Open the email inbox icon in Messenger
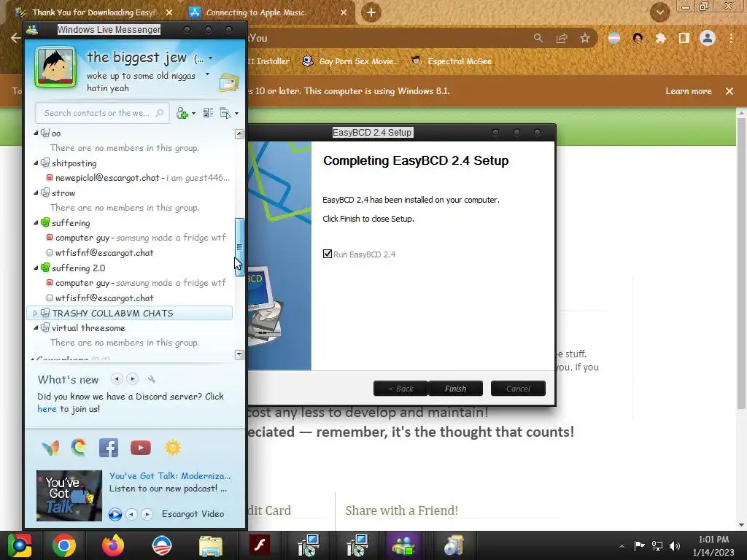 228,83
